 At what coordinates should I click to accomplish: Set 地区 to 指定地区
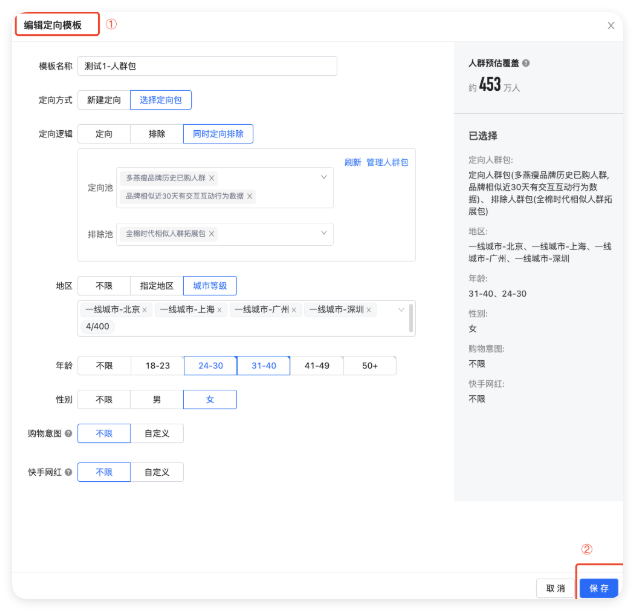(157, 286)
